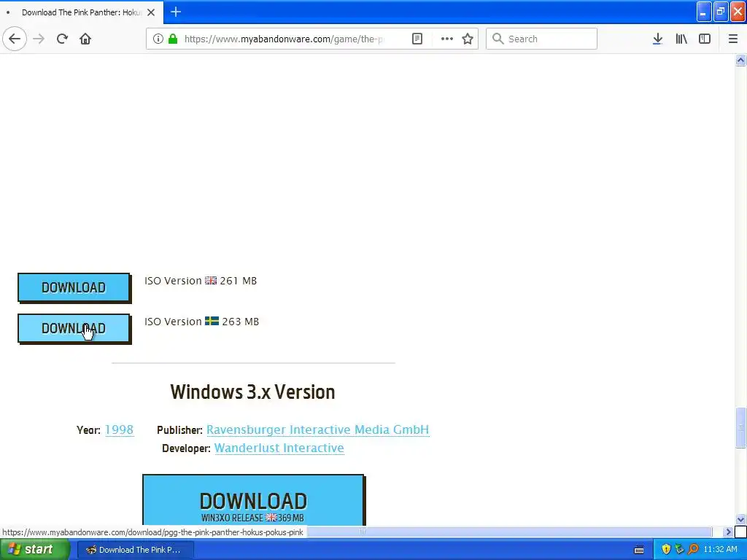Open a new tab with plus button
Screen dimensions: 747x560
176,12
